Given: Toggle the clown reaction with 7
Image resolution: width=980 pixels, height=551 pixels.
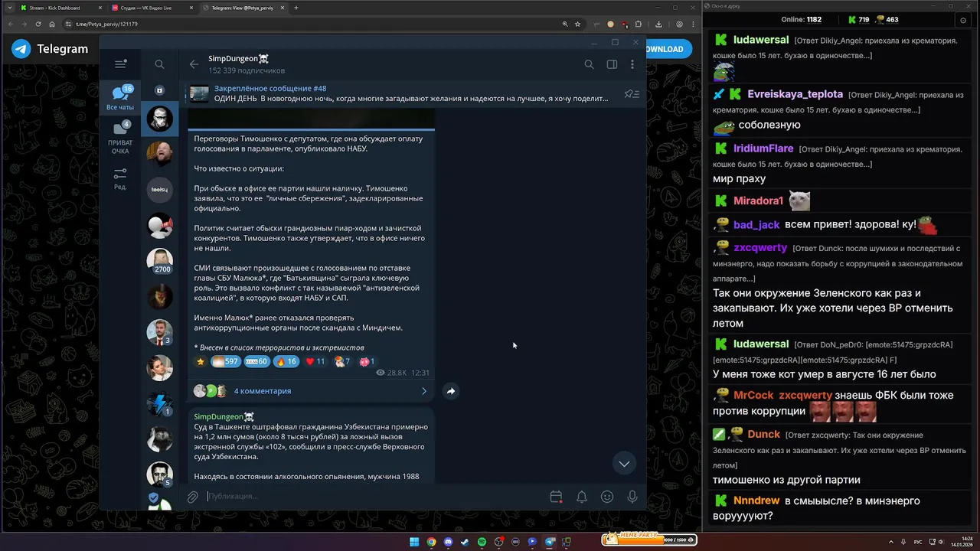Looking at the screenshot, I should (x=342, y=361).
